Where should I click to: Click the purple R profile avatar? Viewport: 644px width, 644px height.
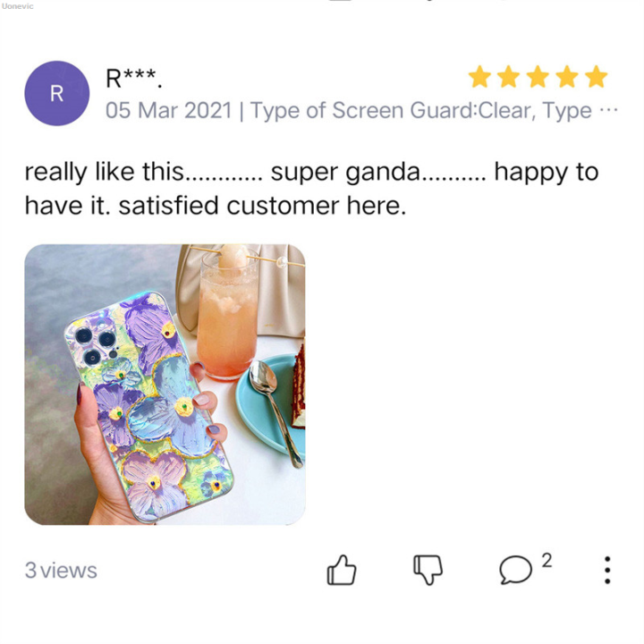56,93
